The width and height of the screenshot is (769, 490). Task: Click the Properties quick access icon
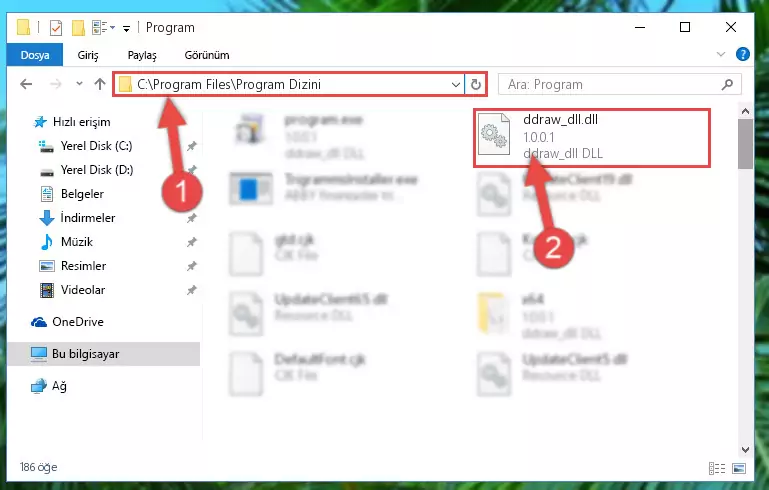[x=56, y=27]
